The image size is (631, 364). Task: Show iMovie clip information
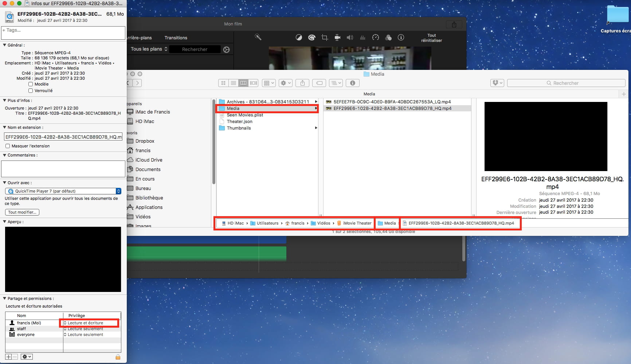pyautogui.click(x=401, y=37)
